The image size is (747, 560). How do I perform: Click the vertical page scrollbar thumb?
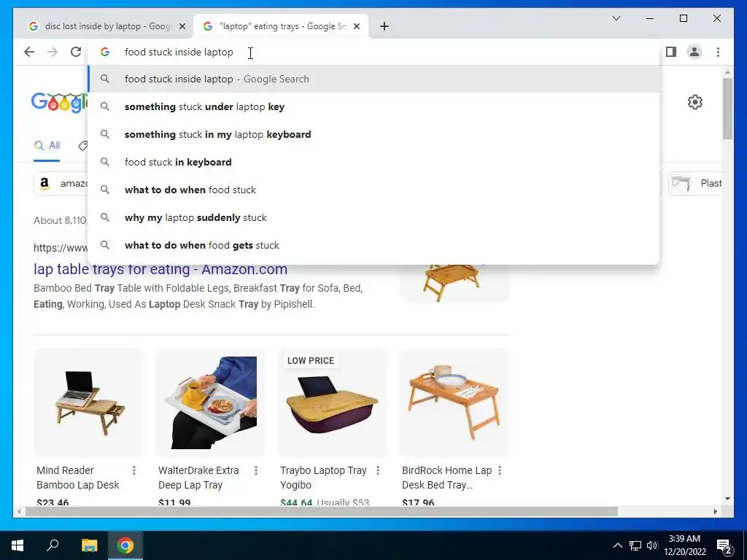coord(727,109)
